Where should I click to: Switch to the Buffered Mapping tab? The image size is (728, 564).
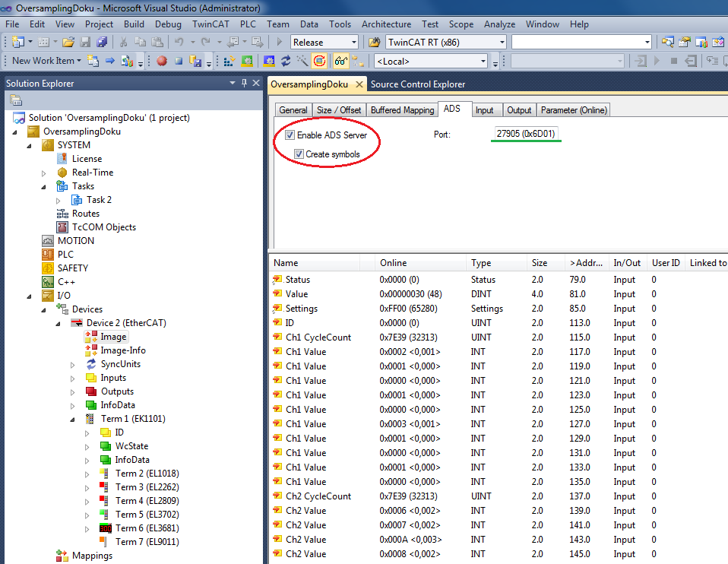click(402, 110)
